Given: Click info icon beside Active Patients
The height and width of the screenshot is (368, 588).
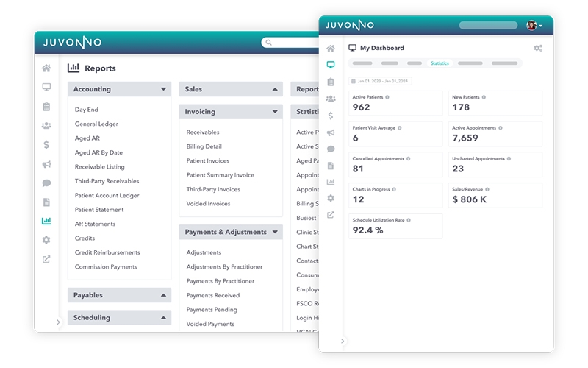Looking at the screenshot, I should [387, 97].
